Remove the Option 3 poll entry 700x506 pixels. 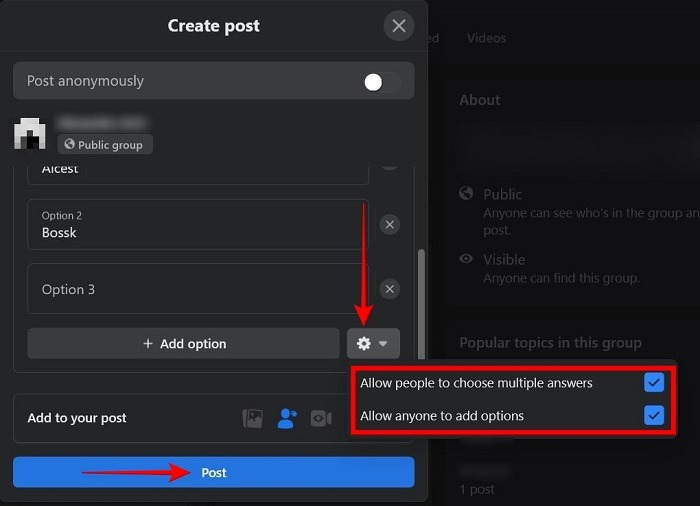(389, 289)
